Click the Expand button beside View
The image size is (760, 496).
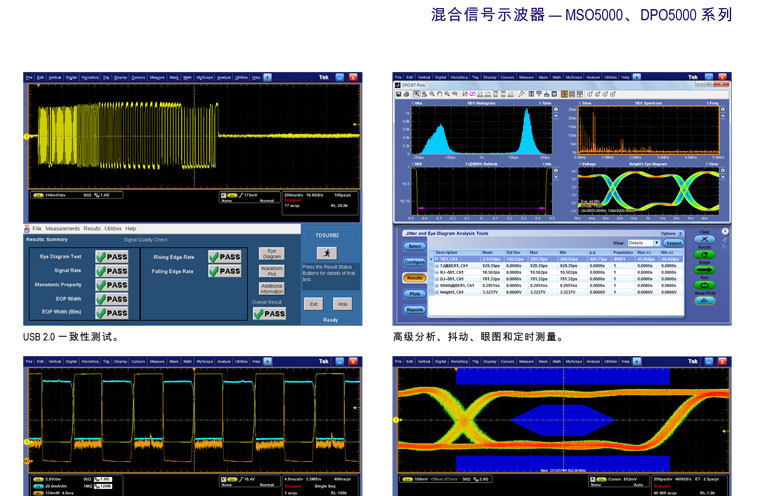coord(673,243)
